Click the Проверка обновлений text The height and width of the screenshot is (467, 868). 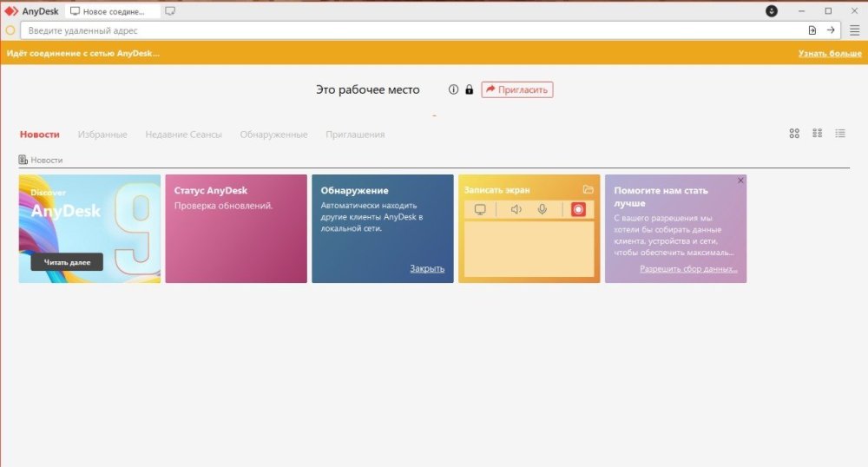(223, 206)
